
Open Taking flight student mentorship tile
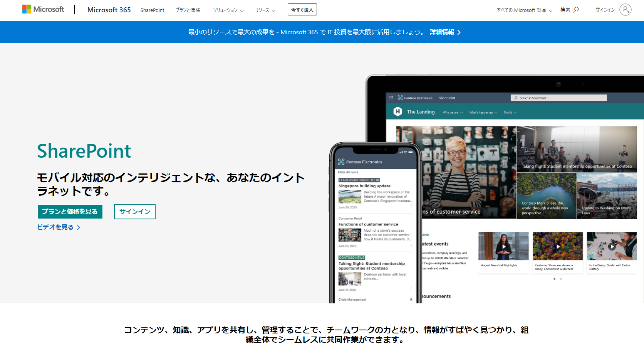tap(577, 149)
